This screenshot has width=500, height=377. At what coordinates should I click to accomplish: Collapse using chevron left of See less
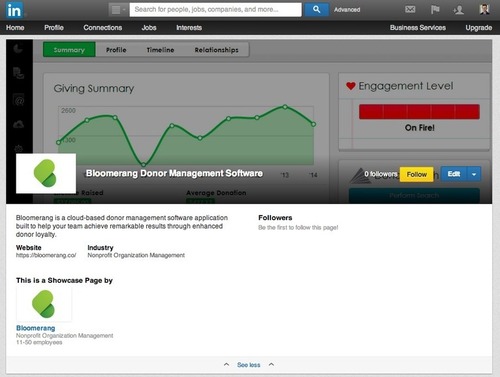pos(226,364)
